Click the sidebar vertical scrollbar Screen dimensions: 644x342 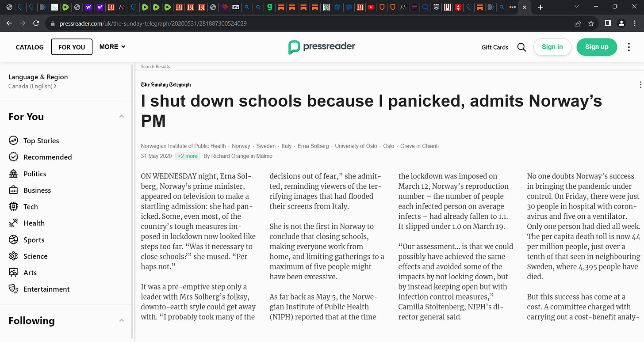pyautogui.click(x=131, y=201)
